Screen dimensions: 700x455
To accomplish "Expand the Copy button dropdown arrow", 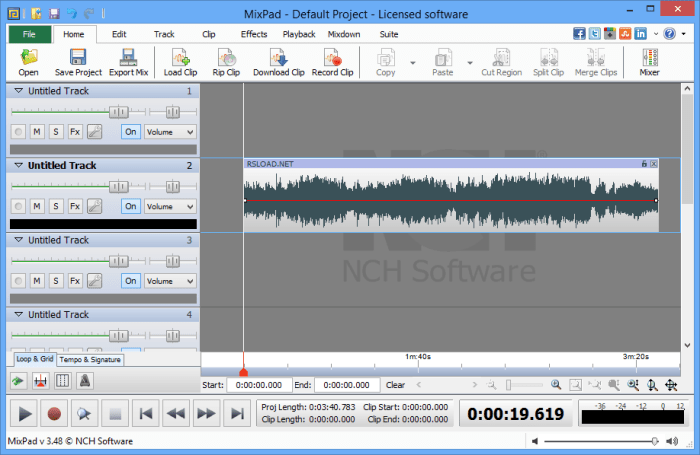I will click(412, 63).
